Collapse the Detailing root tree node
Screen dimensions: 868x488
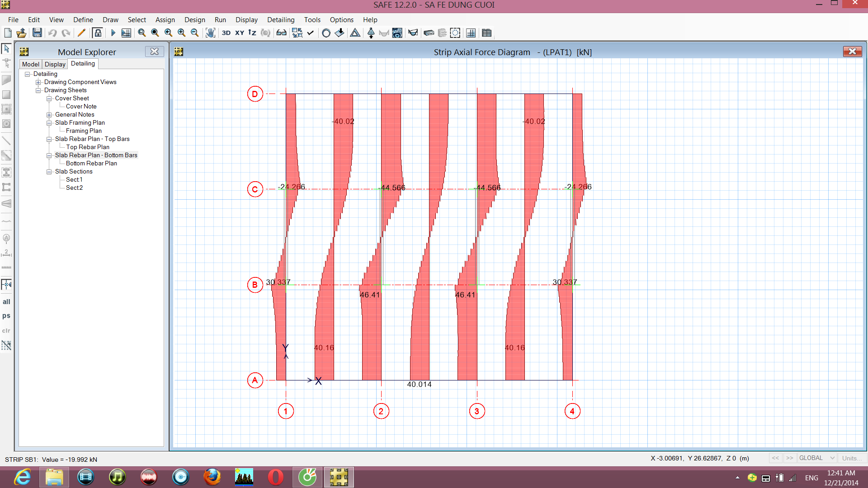[x=28, y=74]
